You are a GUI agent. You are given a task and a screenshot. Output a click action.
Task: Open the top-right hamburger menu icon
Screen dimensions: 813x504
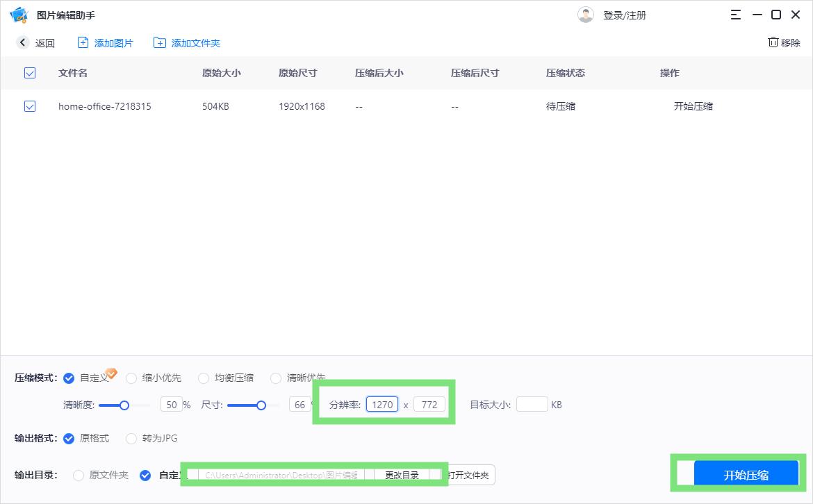coord(735,15)
